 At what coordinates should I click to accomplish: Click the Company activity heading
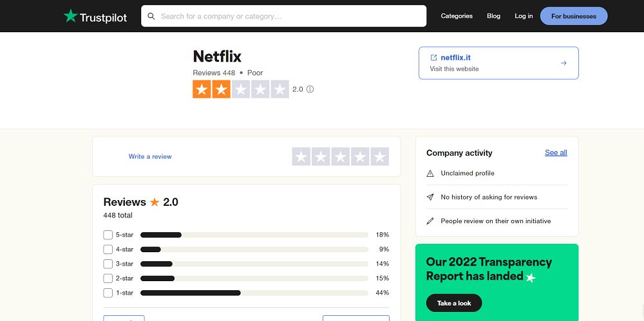[x=459, y=152]
